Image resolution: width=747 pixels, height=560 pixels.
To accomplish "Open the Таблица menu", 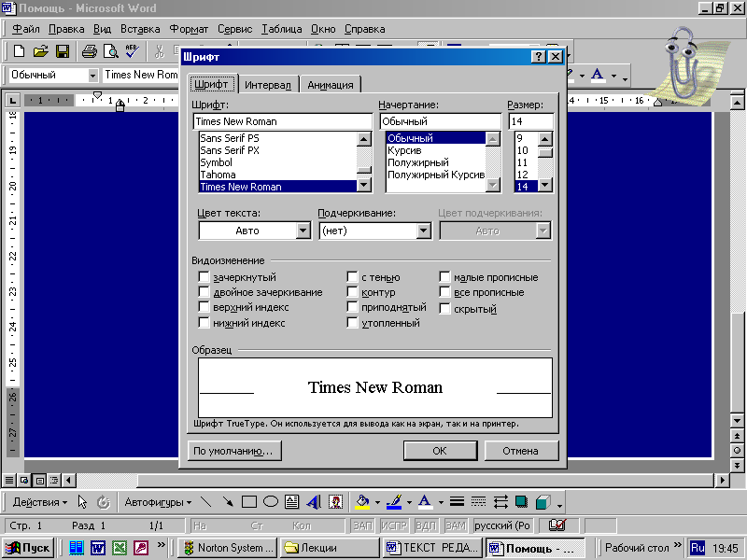I will coord(281,29).
